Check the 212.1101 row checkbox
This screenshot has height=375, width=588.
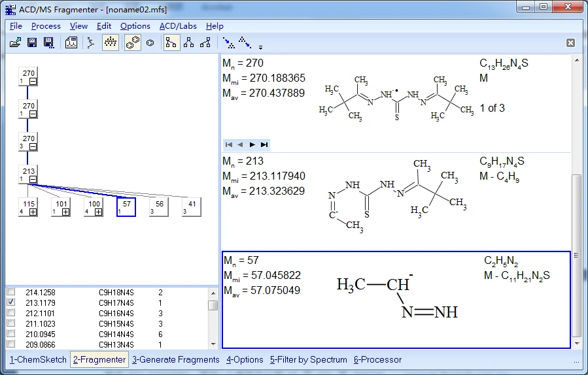click(11, 312)
